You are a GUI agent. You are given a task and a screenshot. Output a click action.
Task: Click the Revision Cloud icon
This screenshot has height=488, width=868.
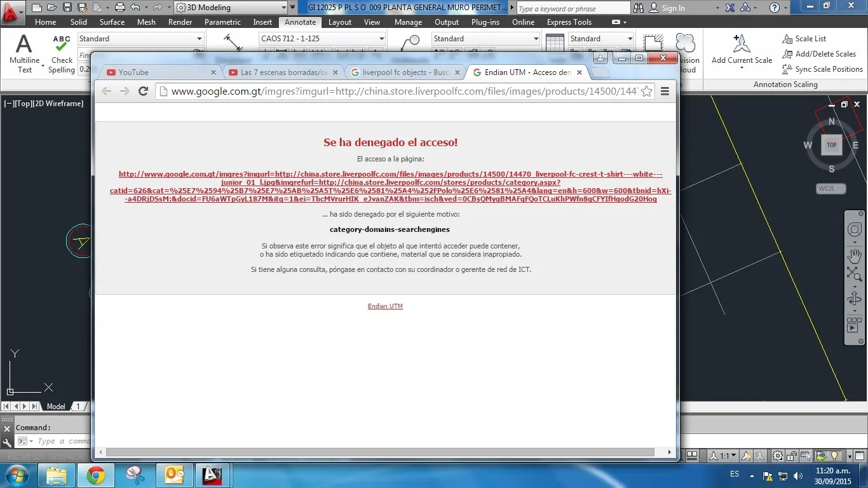point(686,43)
